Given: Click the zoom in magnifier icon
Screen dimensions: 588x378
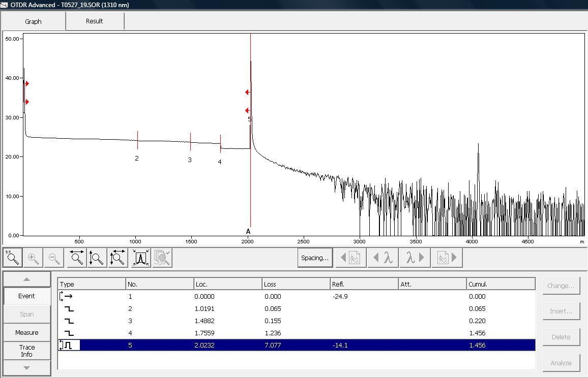Looking at the screenshot, I should tap(33, 258).
